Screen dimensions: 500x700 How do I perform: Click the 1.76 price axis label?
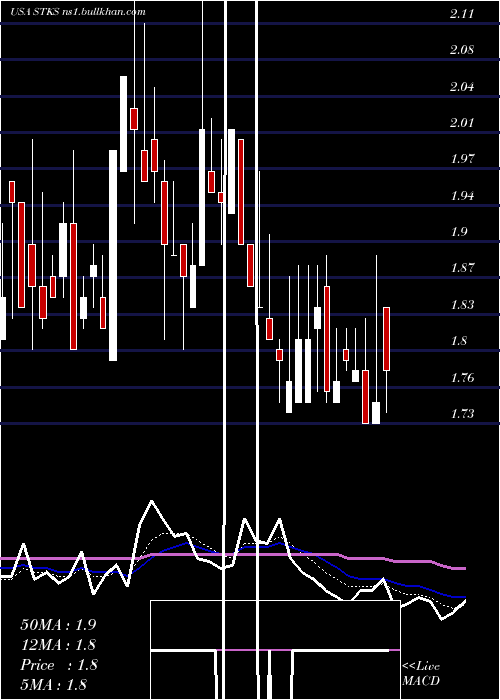click(x=462, y=378)
